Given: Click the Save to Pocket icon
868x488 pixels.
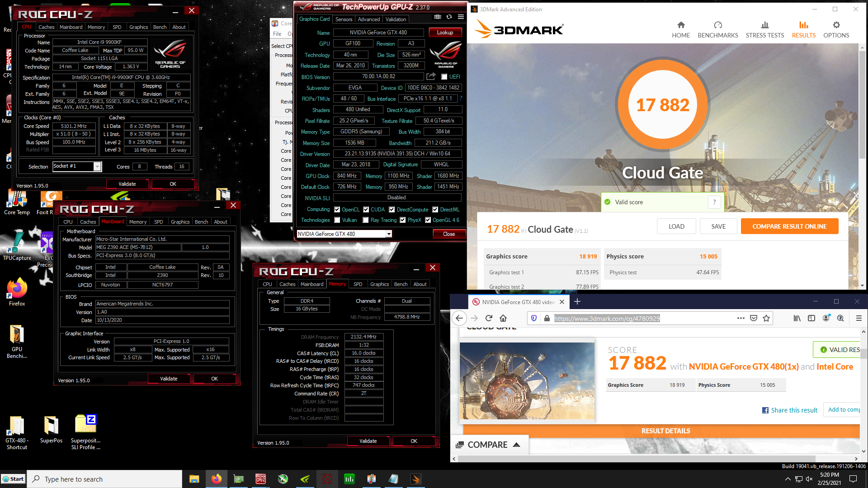Looking at the screenshot, I should click(x=754, y=318).
